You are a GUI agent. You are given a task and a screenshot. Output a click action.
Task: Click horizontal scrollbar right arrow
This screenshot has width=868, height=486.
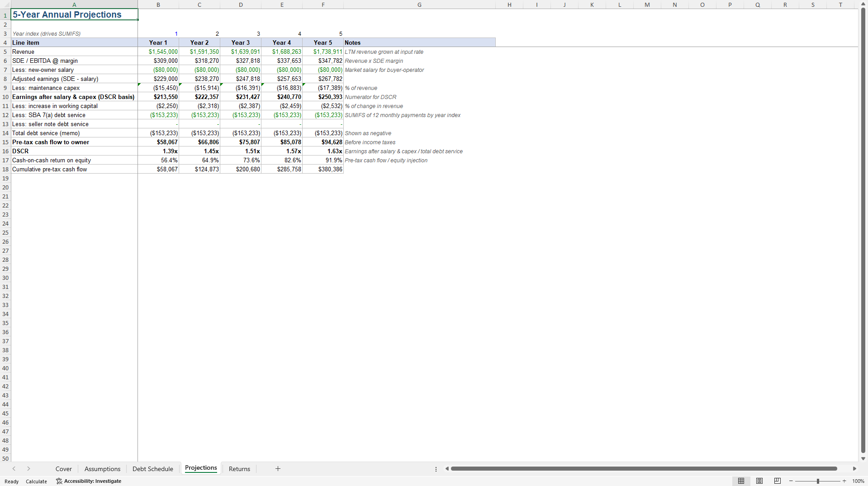click(x=854, y=469)
